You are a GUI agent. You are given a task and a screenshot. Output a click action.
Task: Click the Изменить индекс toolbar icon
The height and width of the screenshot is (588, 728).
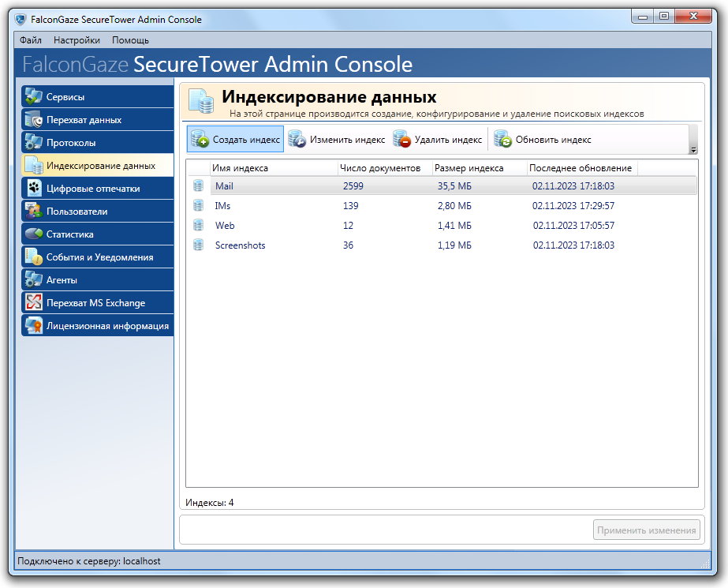point(297,139)
